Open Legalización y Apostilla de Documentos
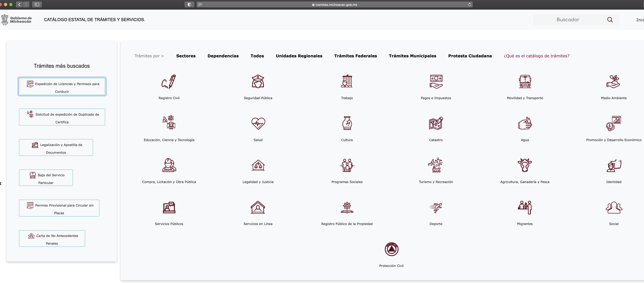This screenshot has height=283, width=644. (56, 148)
